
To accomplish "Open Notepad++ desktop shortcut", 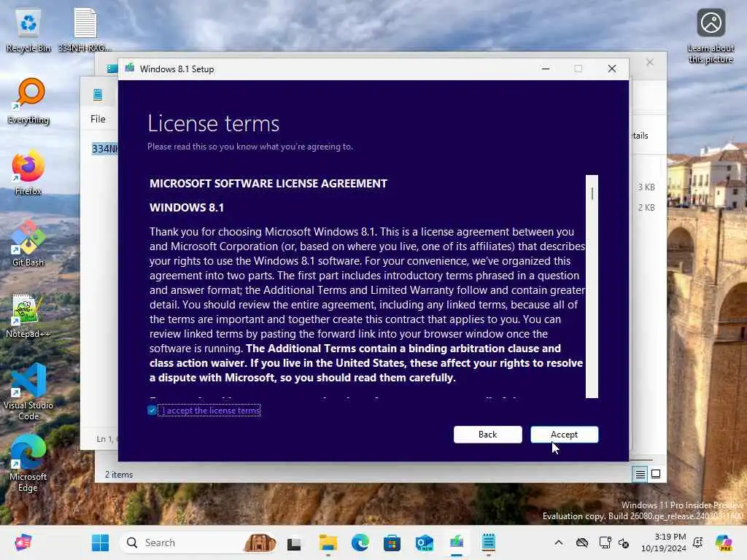I will pos(28,316).
